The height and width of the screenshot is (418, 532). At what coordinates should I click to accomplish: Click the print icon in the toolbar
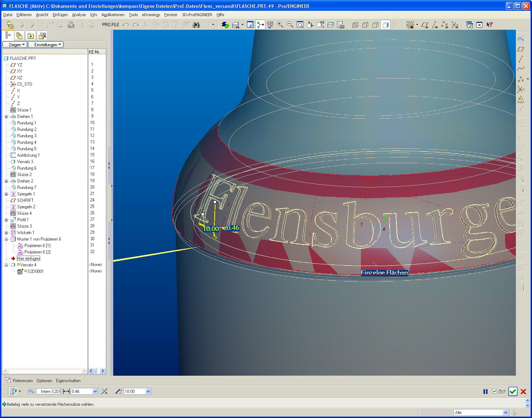(71, 25)
